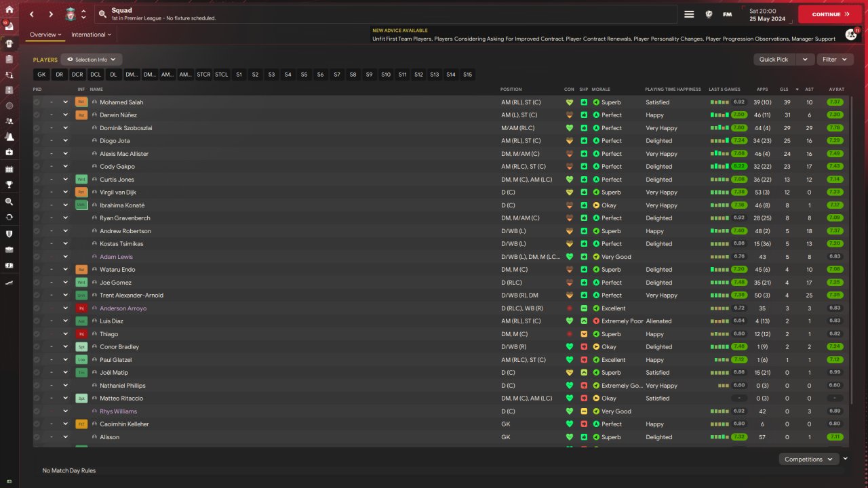Open Training cone icon in sidebar
Viewport: 868px width, 488px height.
[9, 137]
